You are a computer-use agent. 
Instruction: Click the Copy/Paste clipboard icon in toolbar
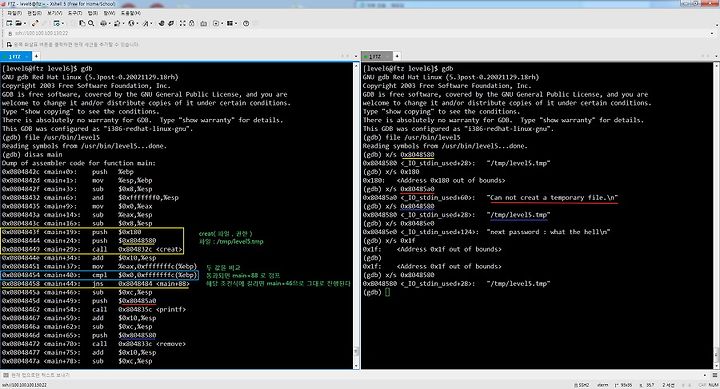point(82,23)
